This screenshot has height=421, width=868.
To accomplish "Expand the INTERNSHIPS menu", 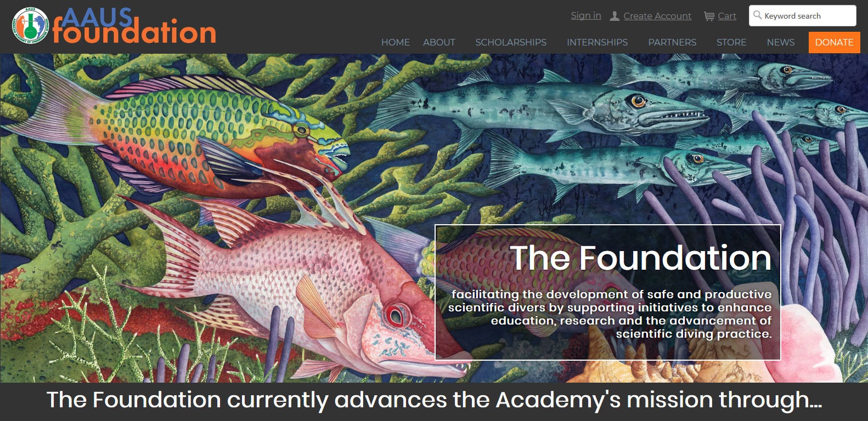I will (597, 42).
